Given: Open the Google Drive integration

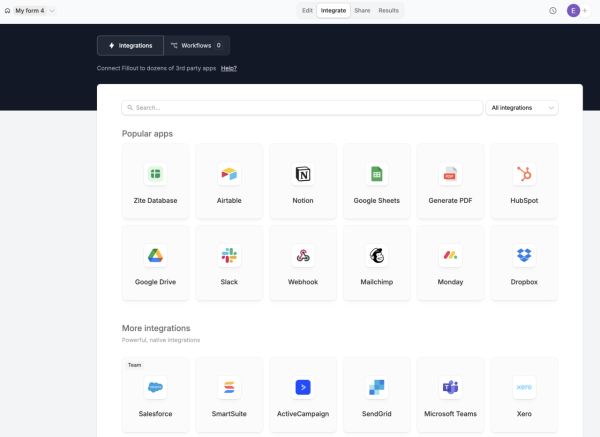Looking at the screenshot, I should tap(155, 263).
